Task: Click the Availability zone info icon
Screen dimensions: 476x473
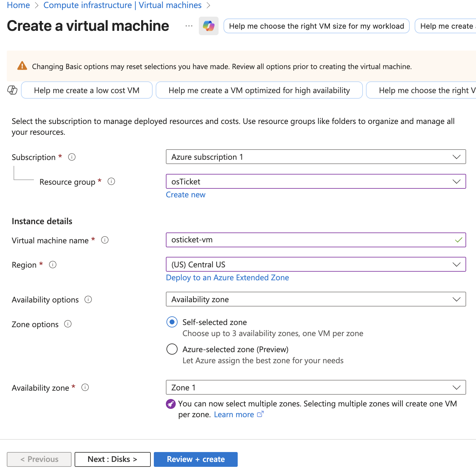Action: tap(85, 388)
